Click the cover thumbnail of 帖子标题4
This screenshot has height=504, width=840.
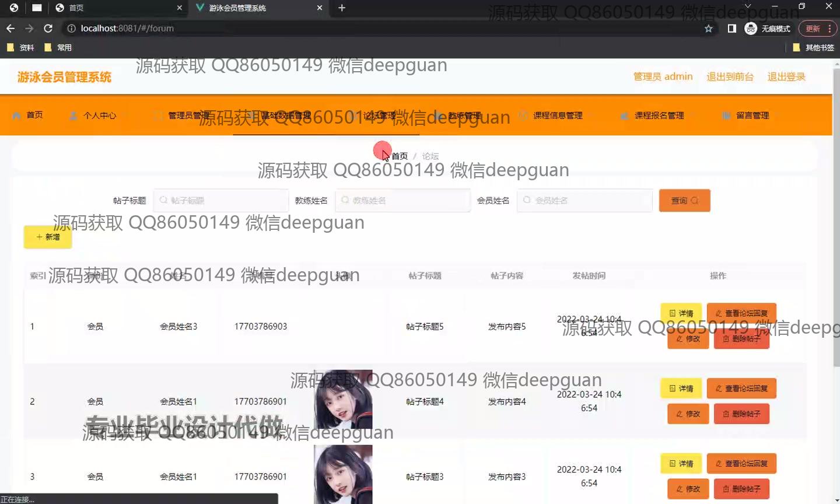(343, 400)
